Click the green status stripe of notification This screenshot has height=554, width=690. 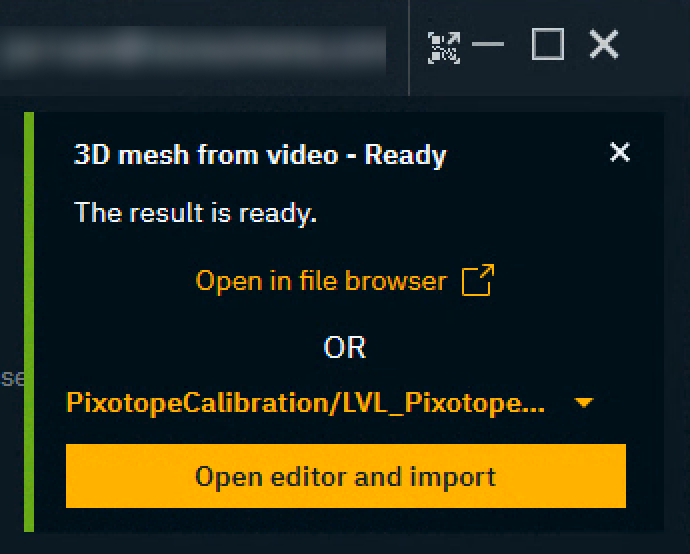point(29,322)
